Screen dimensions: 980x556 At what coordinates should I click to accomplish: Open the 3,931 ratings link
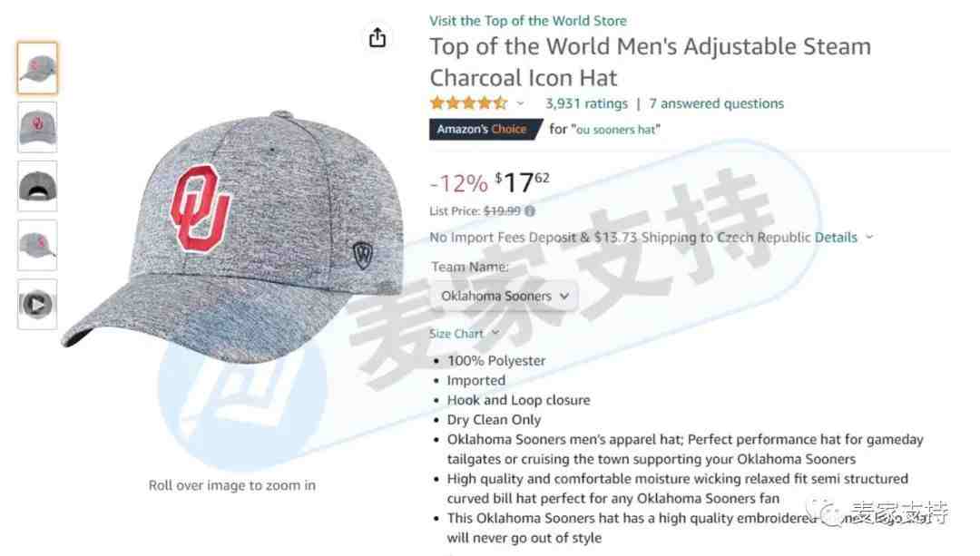586,103
